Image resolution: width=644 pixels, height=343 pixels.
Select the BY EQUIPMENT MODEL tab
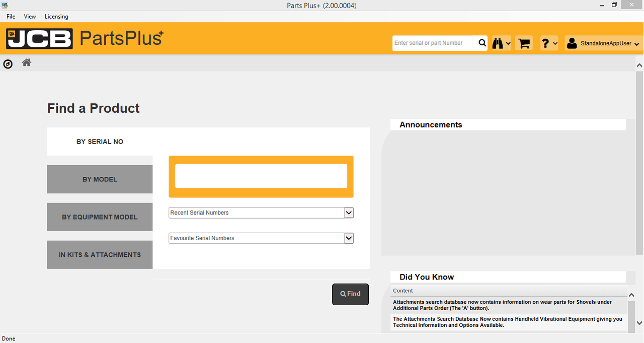pos(100,217)
